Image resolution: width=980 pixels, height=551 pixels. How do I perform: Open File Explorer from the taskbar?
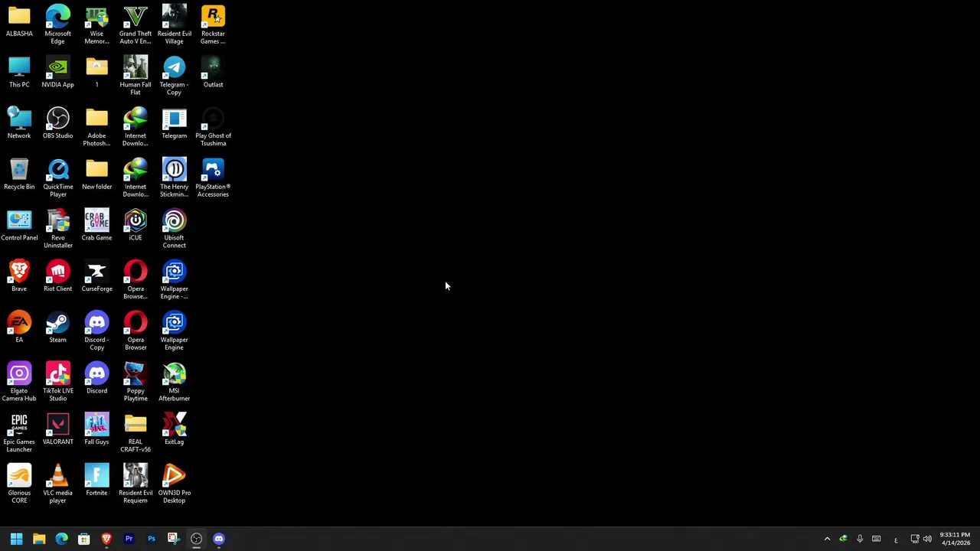[x=39, y=539]
